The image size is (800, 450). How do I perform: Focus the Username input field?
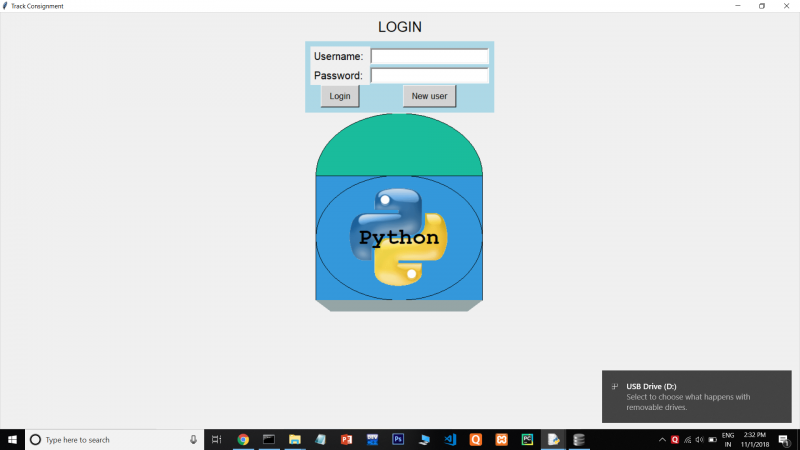tap(430, 56)
